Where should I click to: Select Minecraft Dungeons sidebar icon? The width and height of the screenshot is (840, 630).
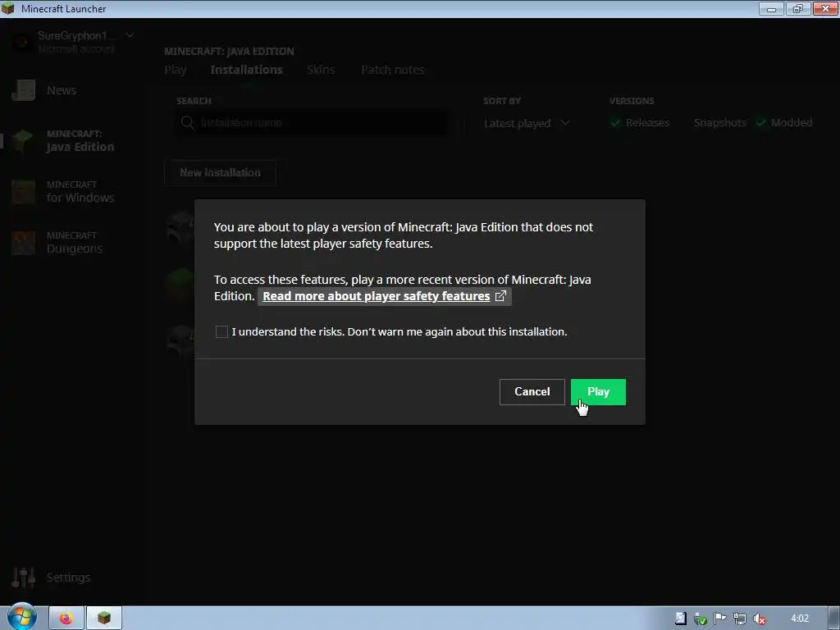point(23,243)
